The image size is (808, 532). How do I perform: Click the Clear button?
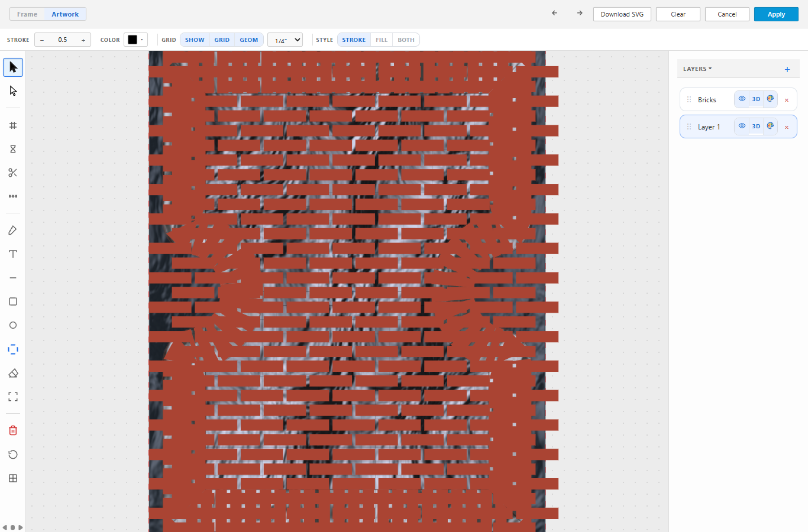(678, 14)
